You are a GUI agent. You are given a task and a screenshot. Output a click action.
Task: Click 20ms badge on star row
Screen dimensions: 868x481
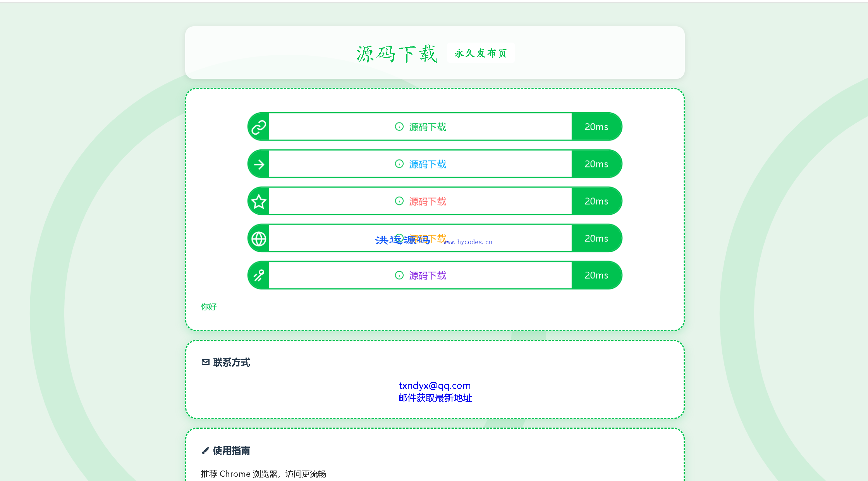(596, 201)
